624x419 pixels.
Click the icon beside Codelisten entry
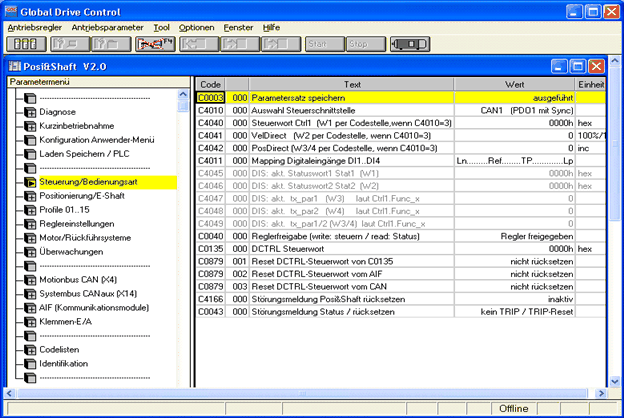[30, 350]
